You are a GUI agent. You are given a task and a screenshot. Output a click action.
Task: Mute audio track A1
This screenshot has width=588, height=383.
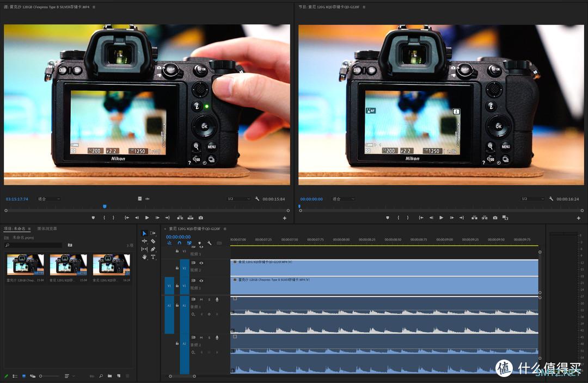pos(201,299)
